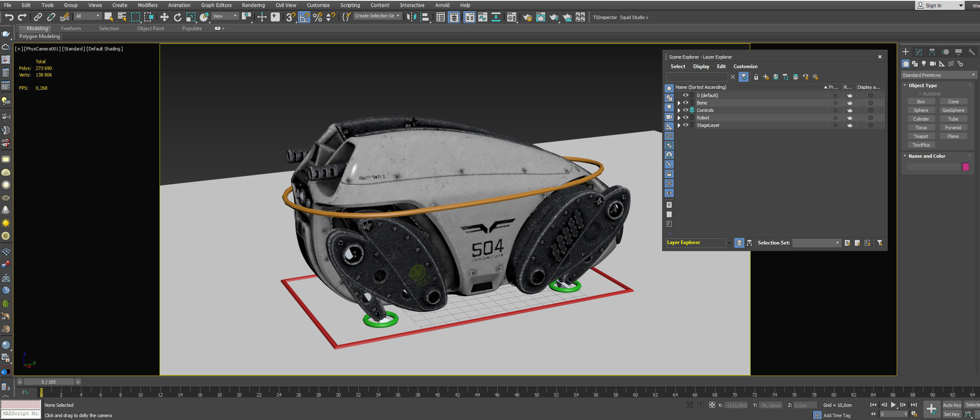The width and height of the screenshot is (980, 420).
Task: Open the Rendering menu
Action: [x=253, y=5]
